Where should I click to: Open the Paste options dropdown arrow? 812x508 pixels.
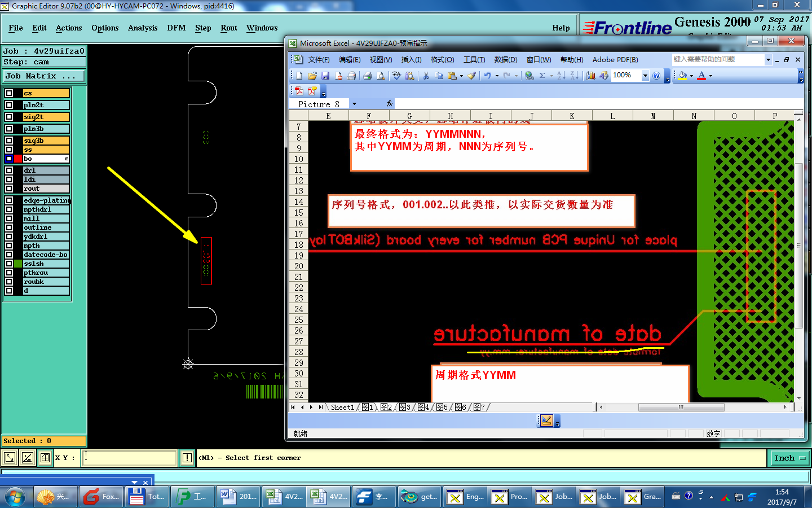[x=461, y=76]
